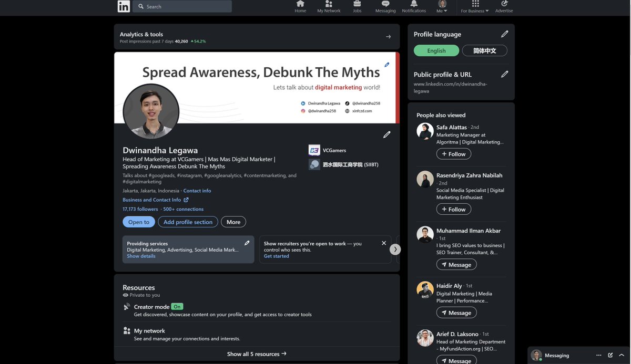Click the public profile URL text

coord(451,87)
